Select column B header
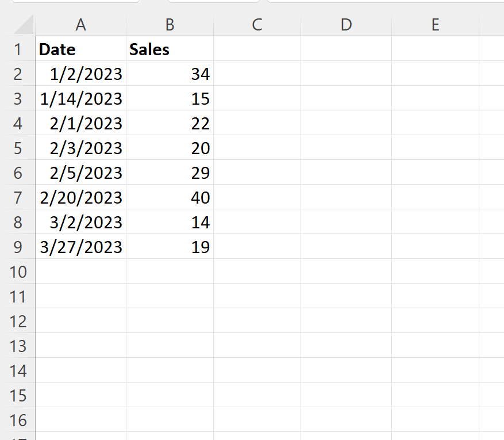 tap(170, 25)
